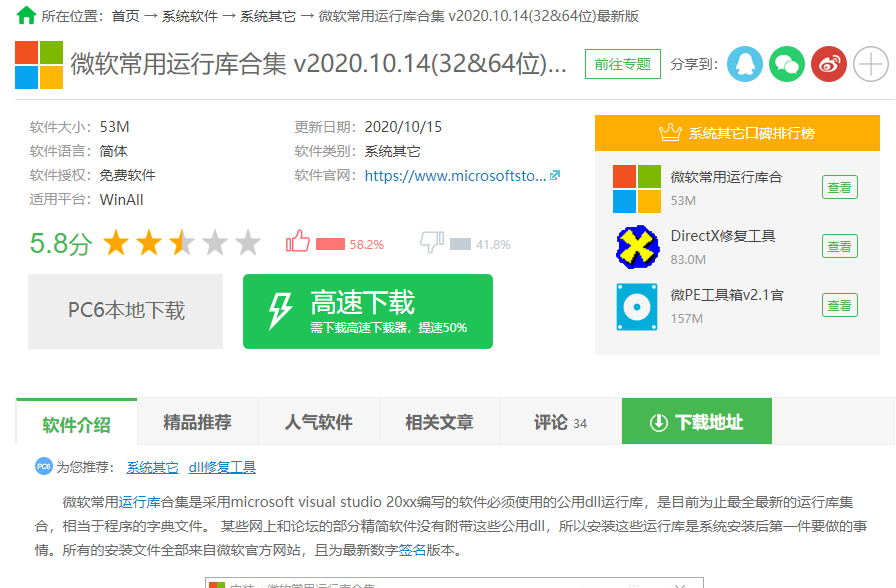The width and height of the screenshot is (896, 588).
Task: Click the lightning bolt on 高速下载 button
Action: pyautogui.click(x=280, y=311)
